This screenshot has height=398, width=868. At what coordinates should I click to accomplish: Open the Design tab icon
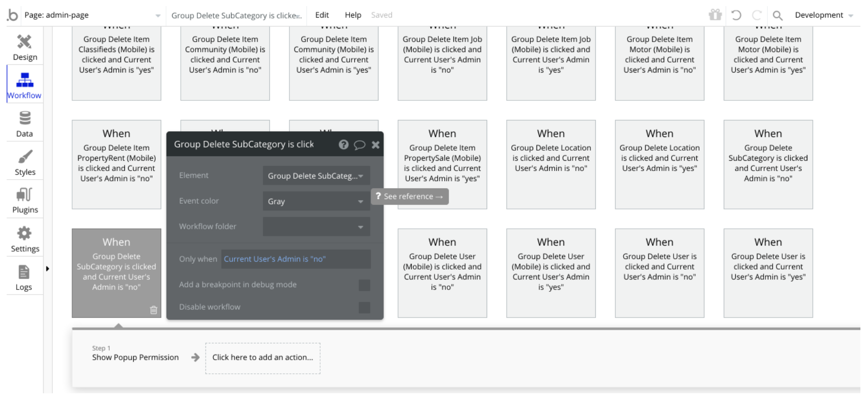[x=24, y=42]
